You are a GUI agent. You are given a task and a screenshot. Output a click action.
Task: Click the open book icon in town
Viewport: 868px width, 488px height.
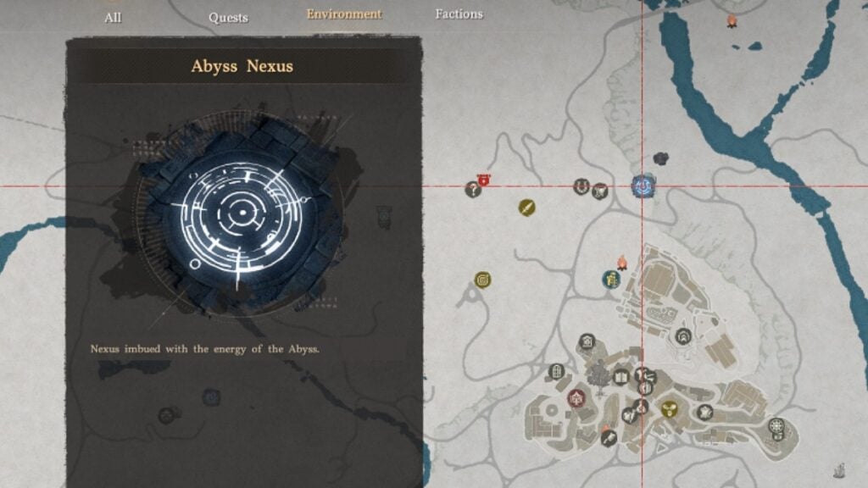621,378
